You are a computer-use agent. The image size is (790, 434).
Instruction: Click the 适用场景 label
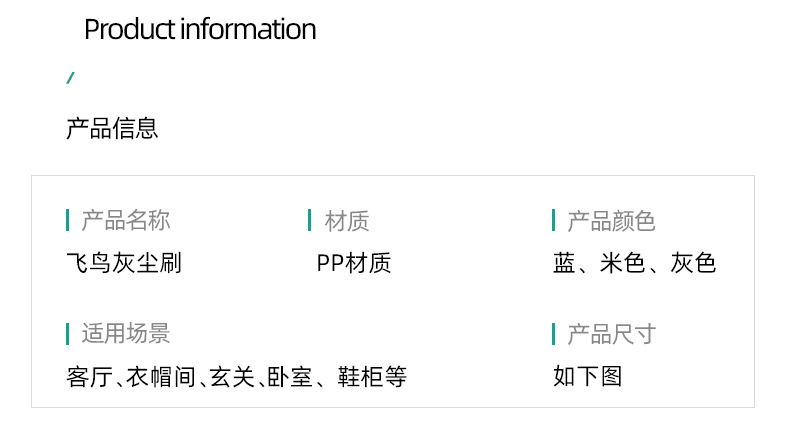coord(125,333)
